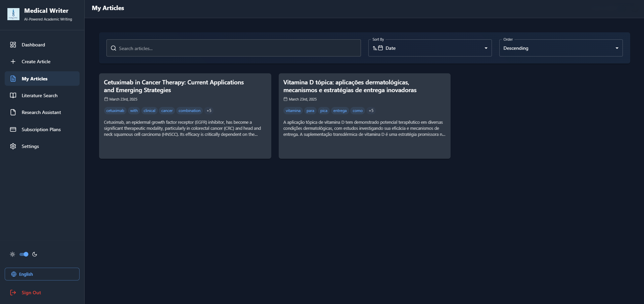Image resolution: width=644 pixels, height=304 pixels.
Task: Toggle the dark mode switch
Action: [24, 255]
